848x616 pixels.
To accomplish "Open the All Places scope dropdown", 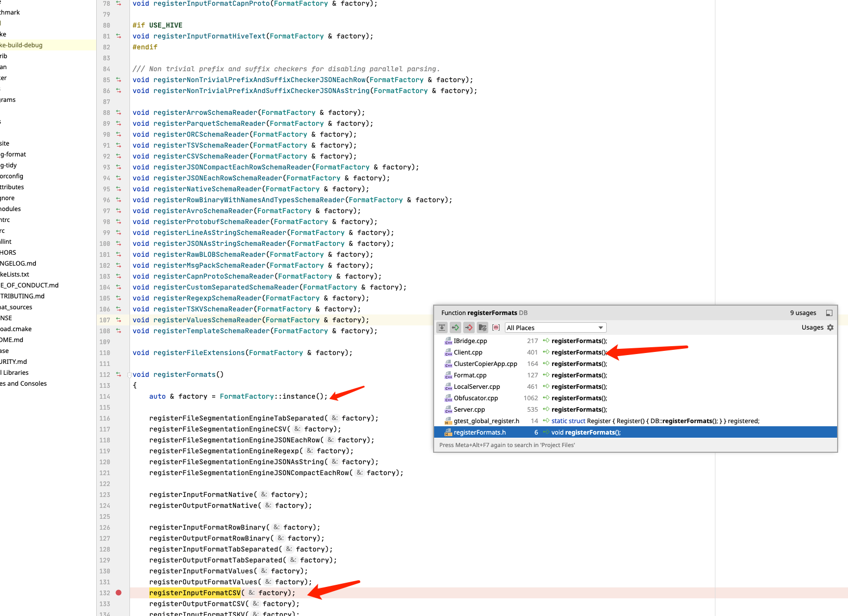I will point(555,327).
